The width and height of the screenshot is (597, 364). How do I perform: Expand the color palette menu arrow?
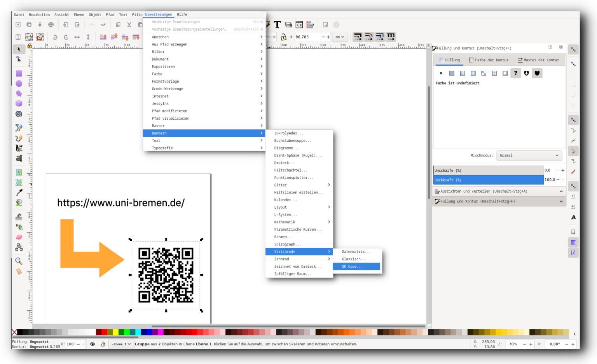point(574,334)
